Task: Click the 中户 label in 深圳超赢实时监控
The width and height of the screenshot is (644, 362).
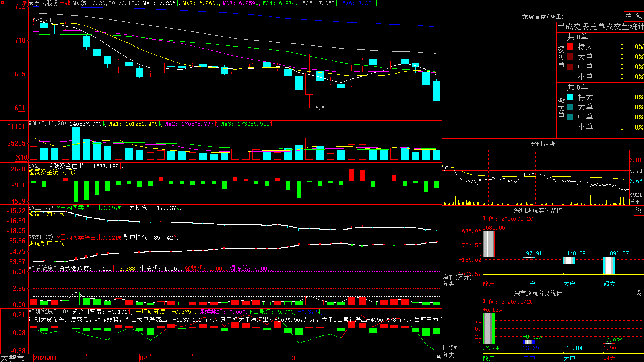Action: (x=529, y=284)
